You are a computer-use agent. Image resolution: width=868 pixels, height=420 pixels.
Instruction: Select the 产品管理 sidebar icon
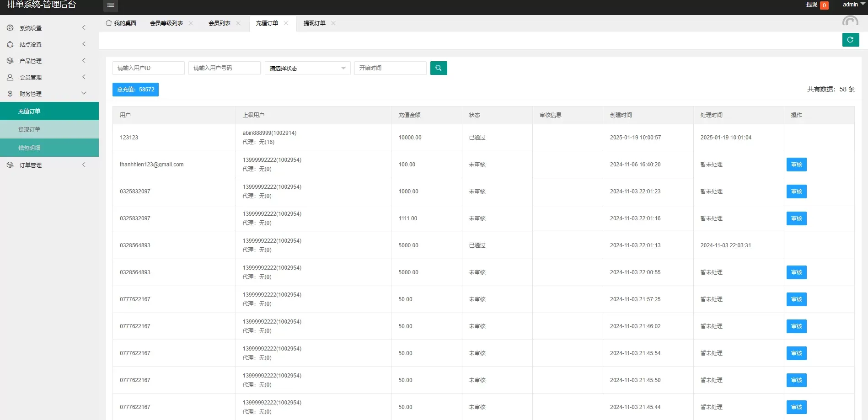click(x=10, y=60)
